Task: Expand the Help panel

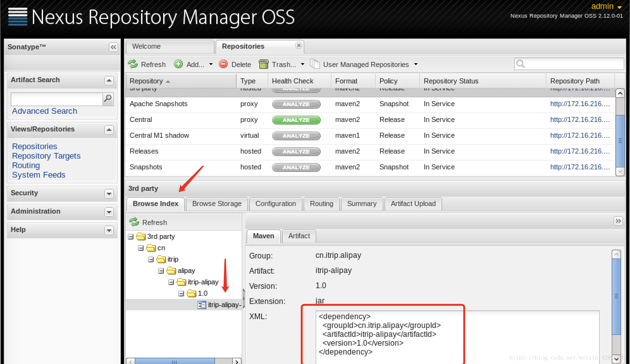Action: click(109, 230)
